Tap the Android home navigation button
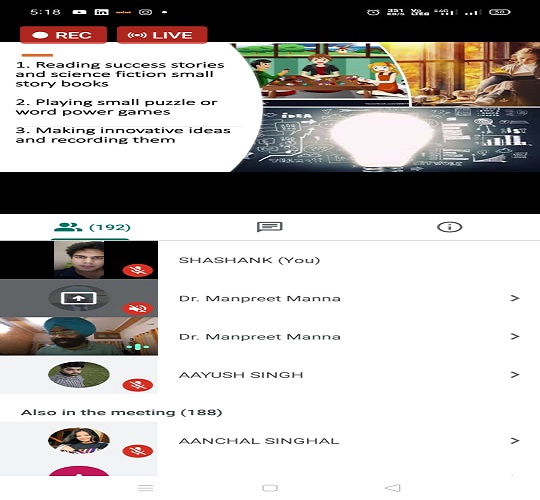540x500 pixels. pos(270,488)
